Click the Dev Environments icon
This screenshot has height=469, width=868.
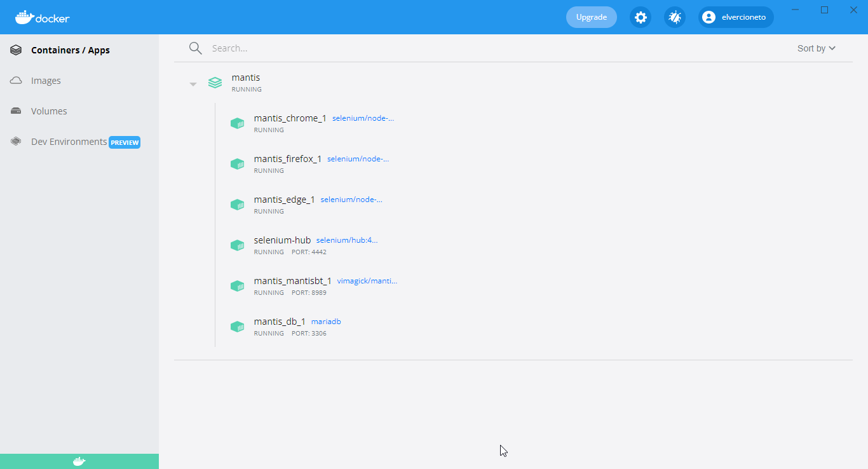[17, 142]
